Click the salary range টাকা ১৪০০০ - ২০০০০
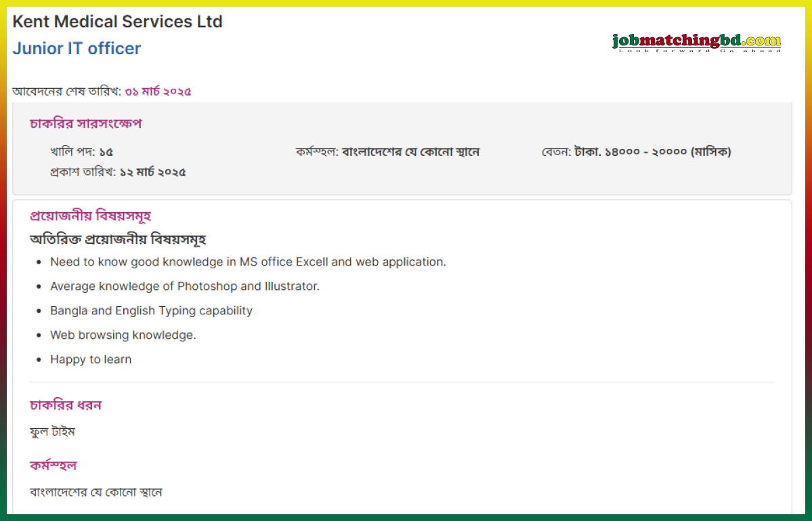The width and height of the screenshot is (812, 521). pyautogui.click(x=637, y=152)
